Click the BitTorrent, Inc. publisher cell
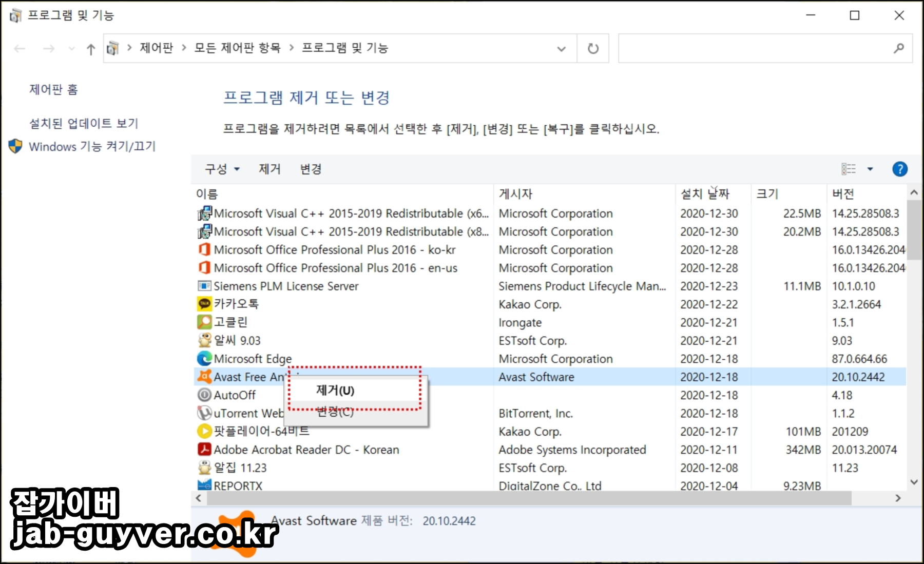The image size is (924, 564). [x=535, y=413]
